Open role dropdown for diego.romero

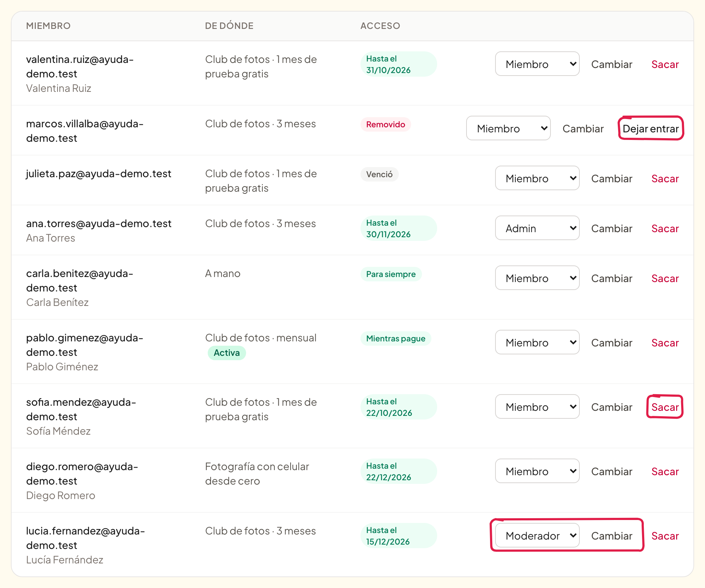537,471
